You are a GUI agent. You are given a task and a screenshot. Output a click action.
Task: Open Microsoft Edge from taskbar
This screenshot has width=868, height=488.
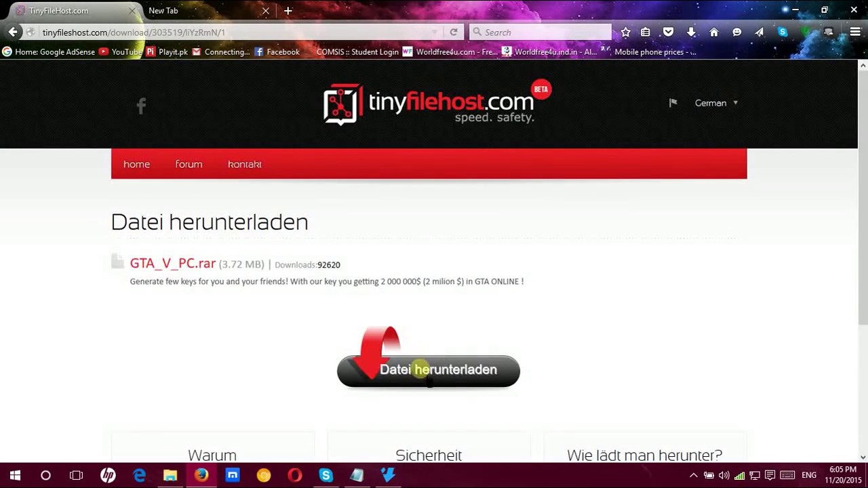(x=139, y=476)
